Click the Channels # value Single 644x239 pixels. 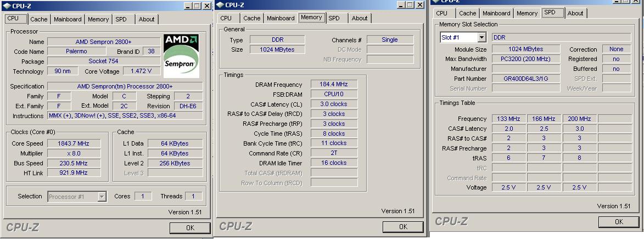[x=390, y=40]
